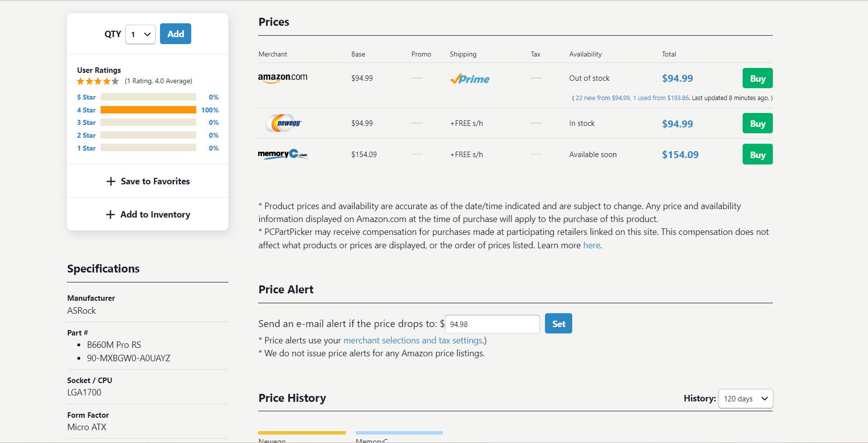Viewport: 868px width, 443px height.
Task: Open the History 120 days dropdown
Action: 745,399
